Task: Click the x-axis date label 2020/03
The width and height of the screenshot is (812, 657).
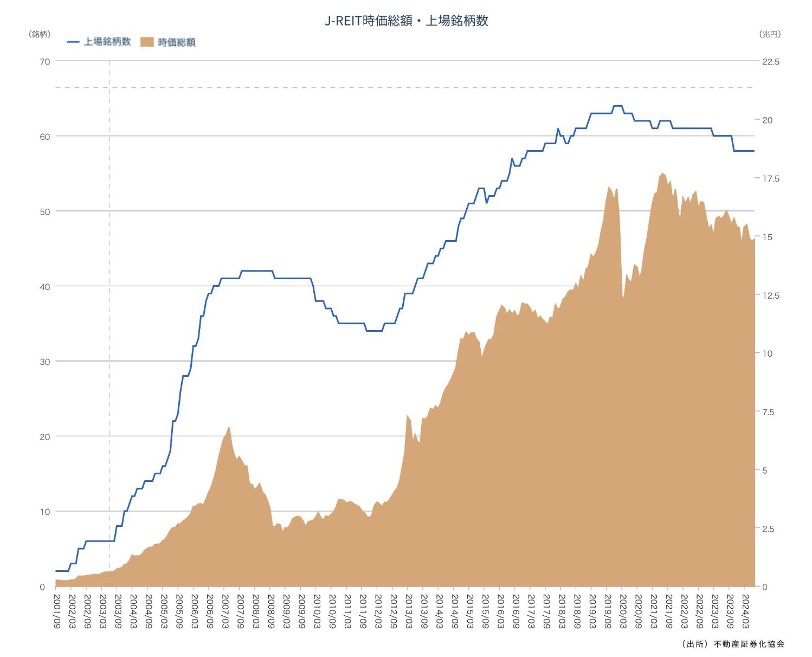Action: pos(623,611)
